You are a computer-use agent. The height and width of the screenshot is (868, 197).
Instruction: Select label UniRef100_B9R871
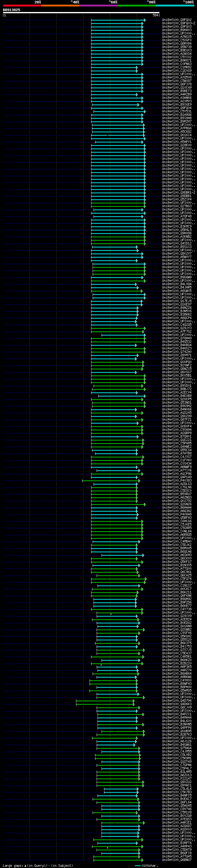click(x=177, y=60)
